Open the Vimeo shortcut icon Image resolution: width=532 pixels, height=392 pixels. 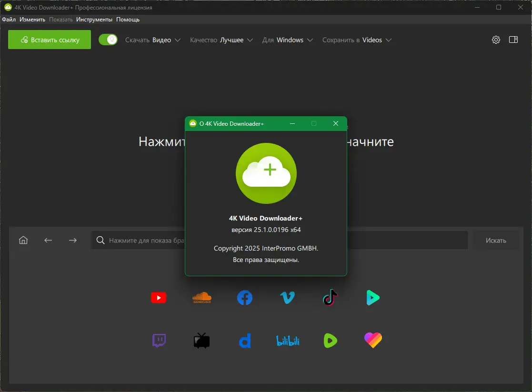[287, 298]
